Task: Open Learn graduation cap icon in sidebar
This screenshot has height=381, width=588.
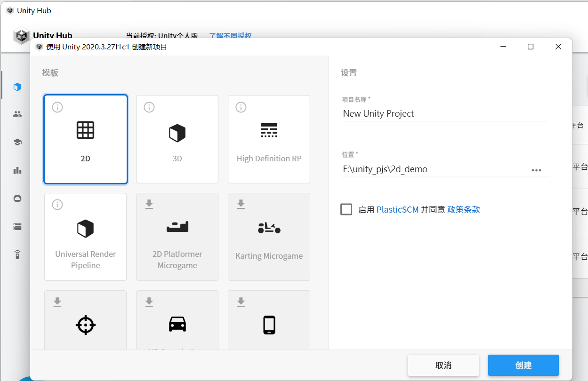Action: [17, 142]
